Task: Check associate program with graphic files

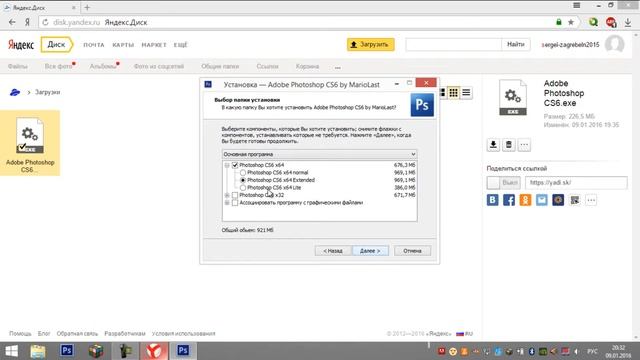Action: [x=235, y=203]
